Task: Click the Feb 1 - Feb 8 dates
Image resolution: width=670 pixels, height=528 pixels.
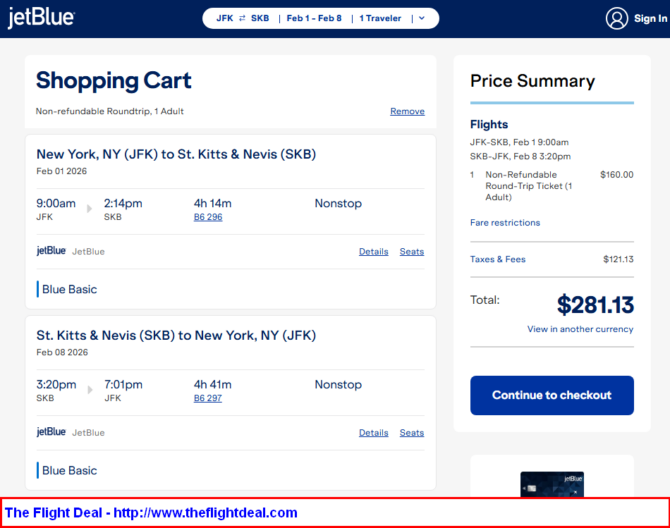Action: [x=314, y=18]
